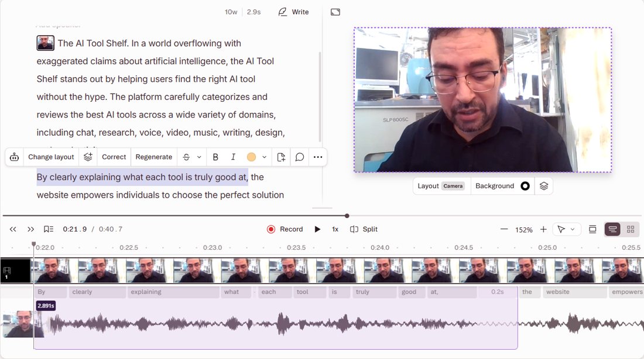Click the Regenerate button
This screenshot has height=359, width=644.
153,157
